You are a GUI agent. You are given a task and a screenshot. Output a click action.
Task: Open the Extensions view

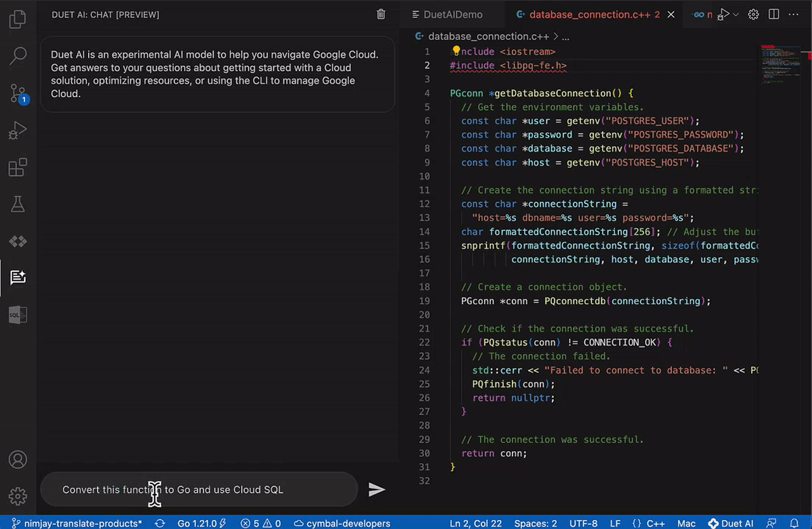18,167
